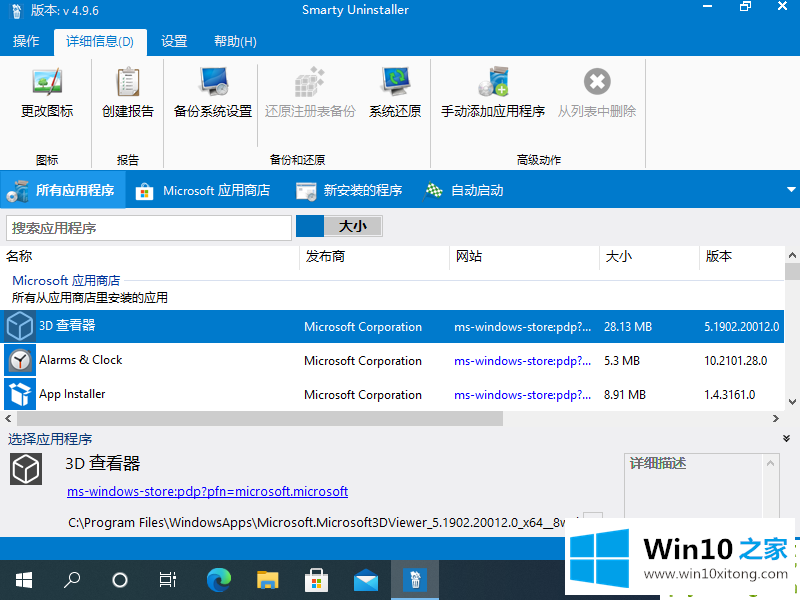800x600 pixels.
Task: Click horizontal scrollbar left arrow
Action: pos(8,418)
